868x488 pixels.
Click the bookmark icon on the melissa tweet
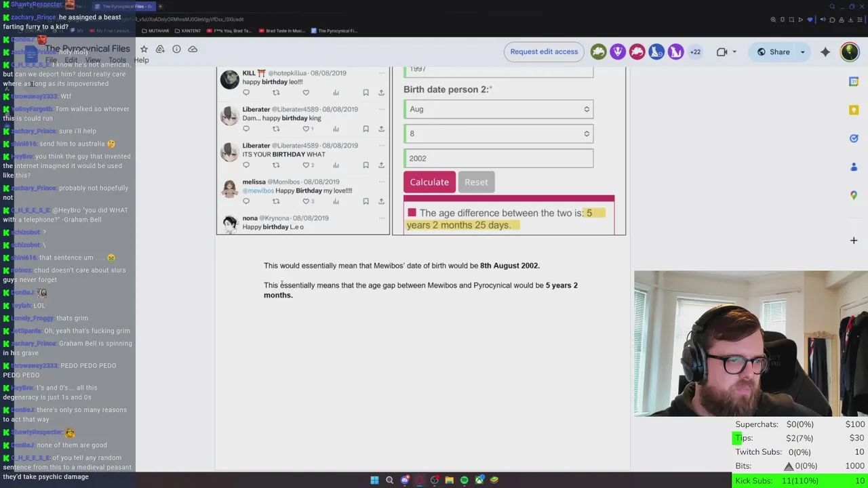click(366, 201)
